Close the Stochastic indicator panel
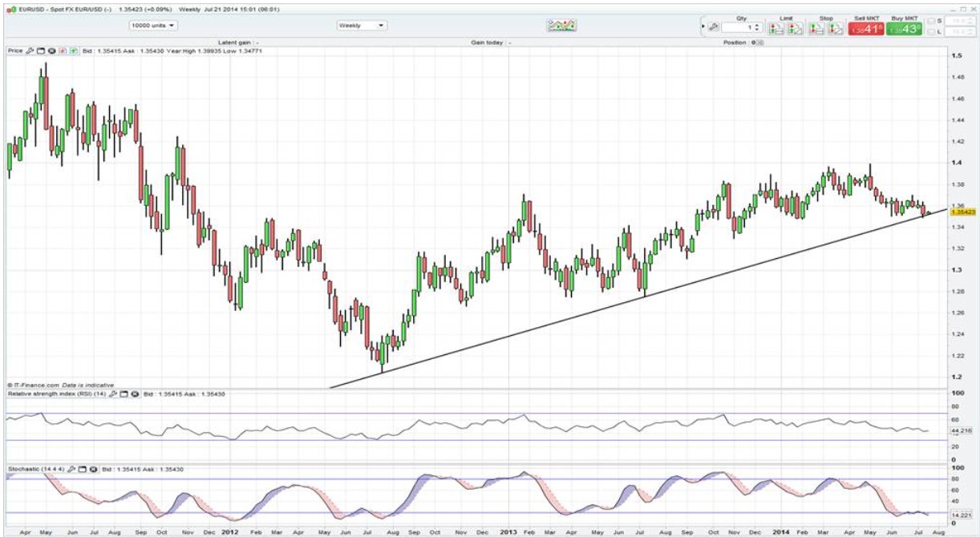Viewport: 980px width, 537px height. click(94, 467)
